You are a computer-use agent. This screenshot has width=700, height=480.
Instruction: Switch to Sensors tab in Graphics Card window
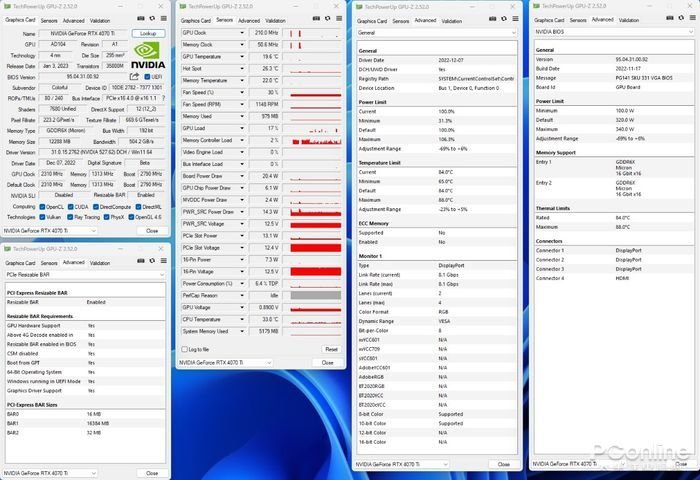pos(49,21)
